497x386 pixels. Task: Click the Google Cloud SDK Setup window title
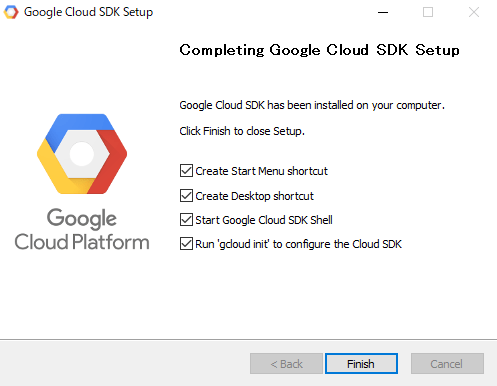[x=89, y=12]
